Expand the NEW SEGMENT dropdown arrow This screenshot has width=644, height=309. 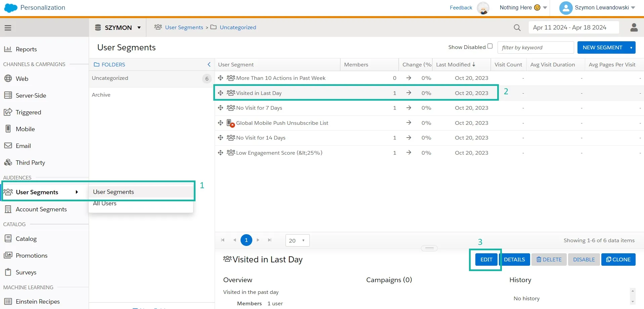[x=631, y=47]
